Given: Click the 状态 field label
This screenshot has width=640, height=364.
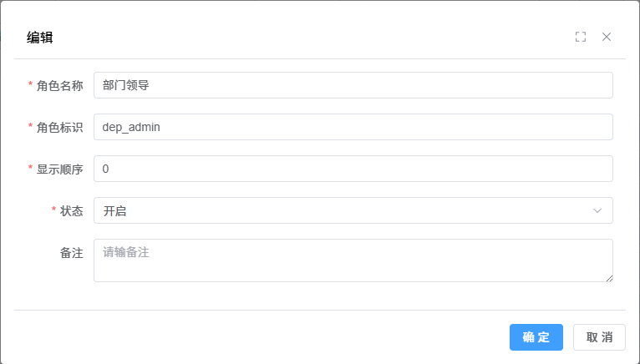Looking at the screenshot, I should (x=72, y=210).
